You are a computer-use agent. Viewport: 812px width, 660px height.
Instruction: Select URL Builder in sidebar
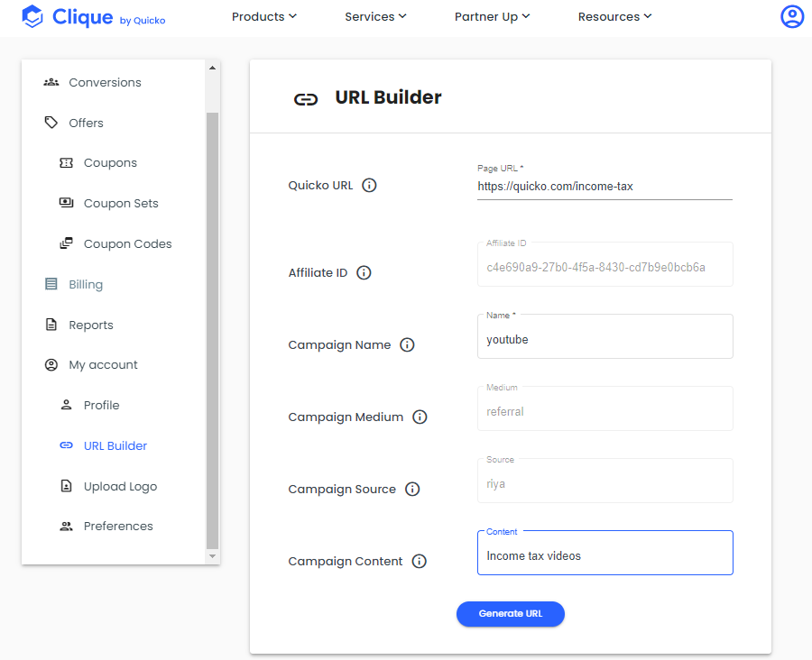(114, 445)
